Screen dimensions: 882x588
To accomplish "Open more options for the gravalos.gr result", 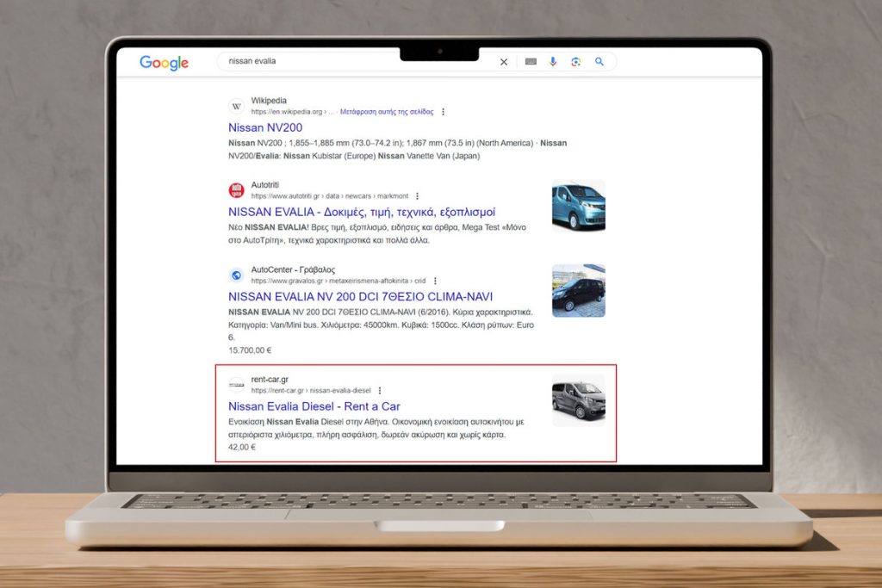I will (x=435, y=281).
